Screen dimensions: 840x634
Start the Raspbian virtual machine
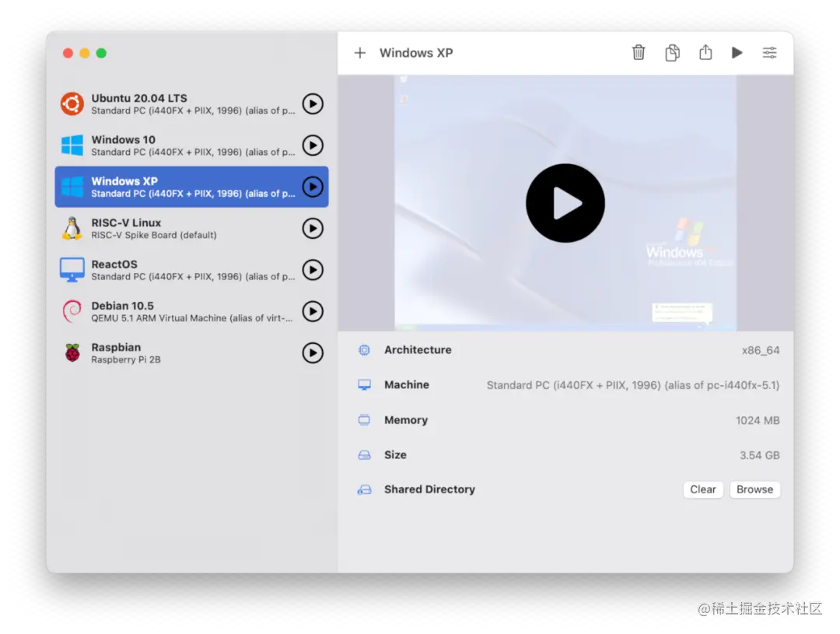pos(313,352)
